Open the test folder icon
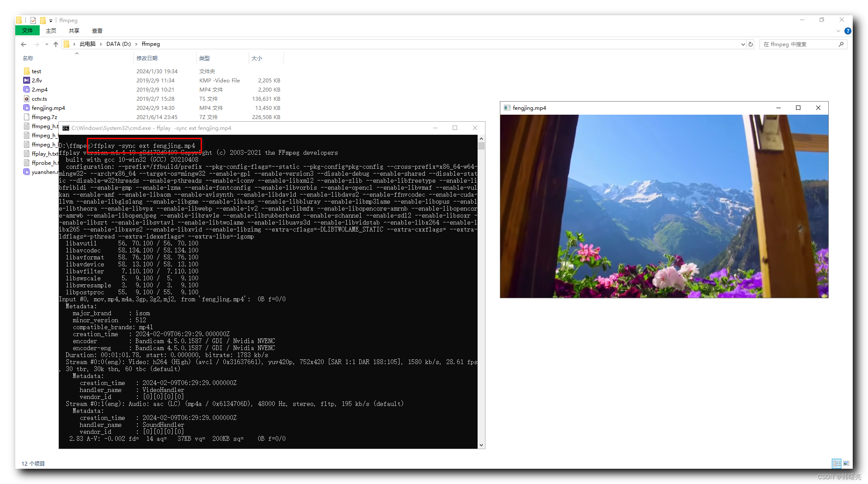Image resolution: width=868 pixels, height=484 pixels. click(27, 71)
